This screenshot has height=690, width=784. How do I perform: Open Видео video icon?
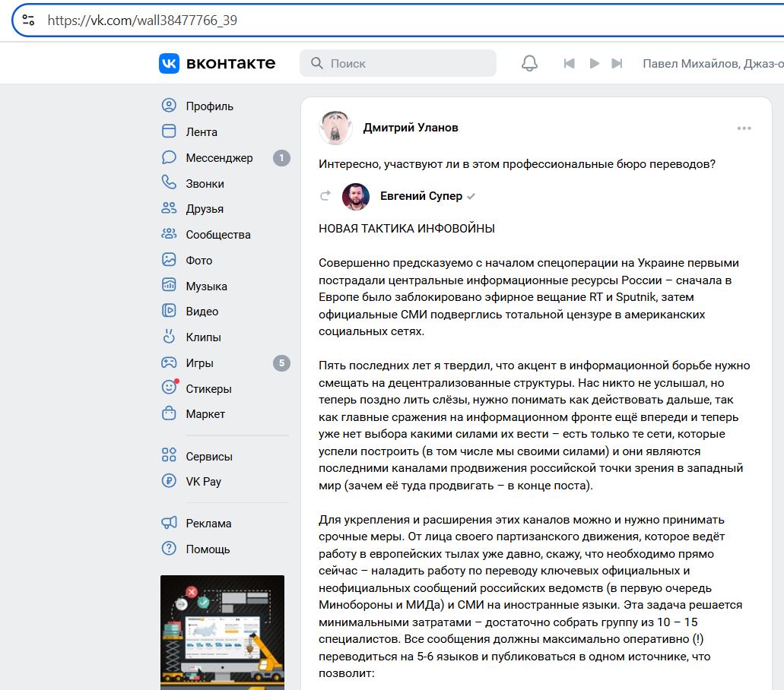169,311
